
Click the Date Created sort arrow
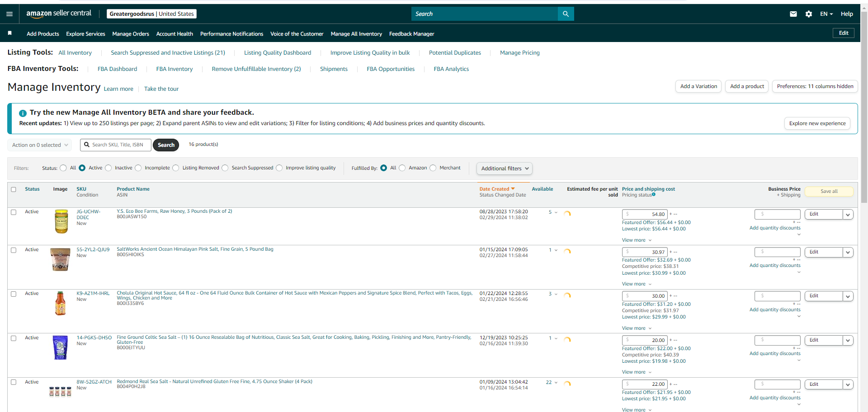click(x=513, y=189)
